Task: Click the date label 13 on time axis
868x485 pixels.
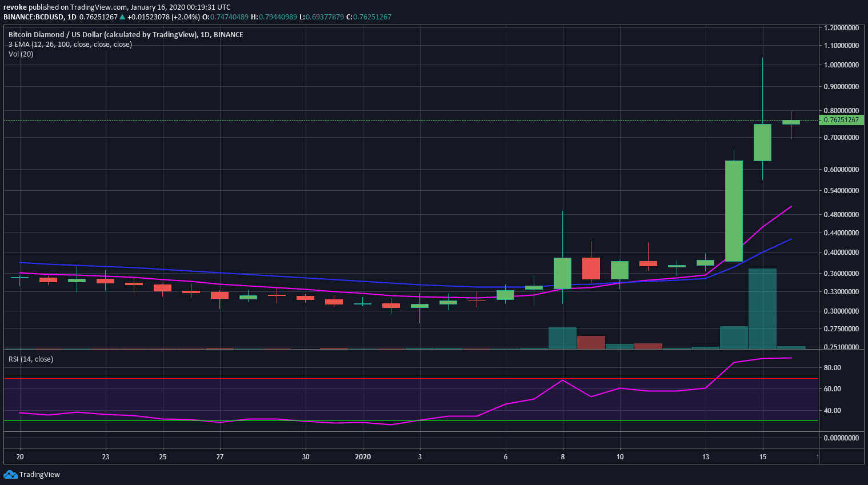Action: click(x=706, y=457)
